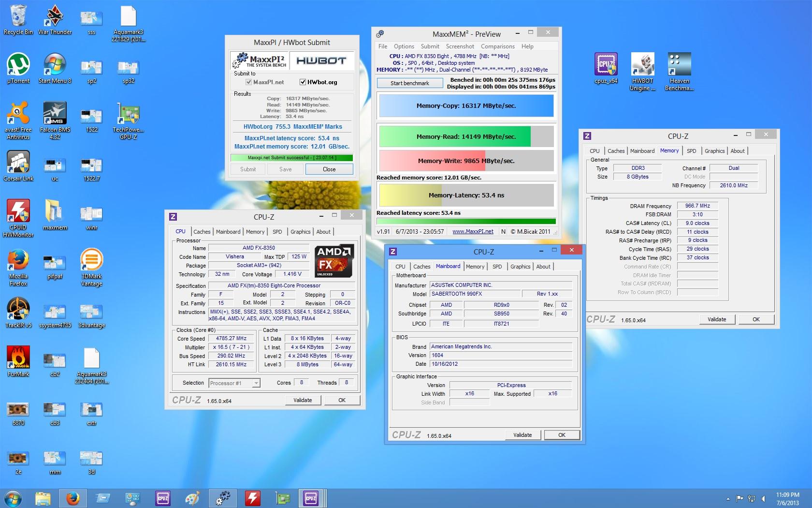Open File Explorer from taskbar
This screenshot has width=812, height=508.
43,498
